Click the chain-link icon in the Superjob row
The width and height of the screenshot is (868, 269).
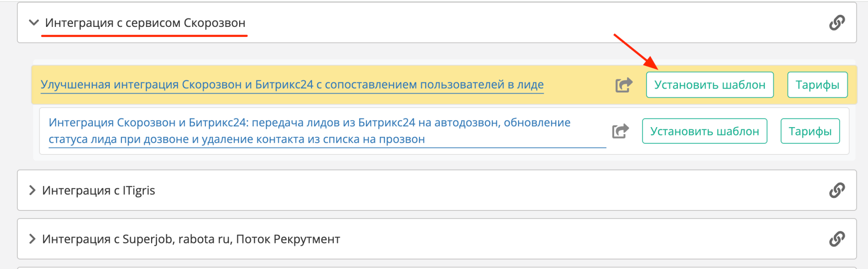tap(837, 239)
